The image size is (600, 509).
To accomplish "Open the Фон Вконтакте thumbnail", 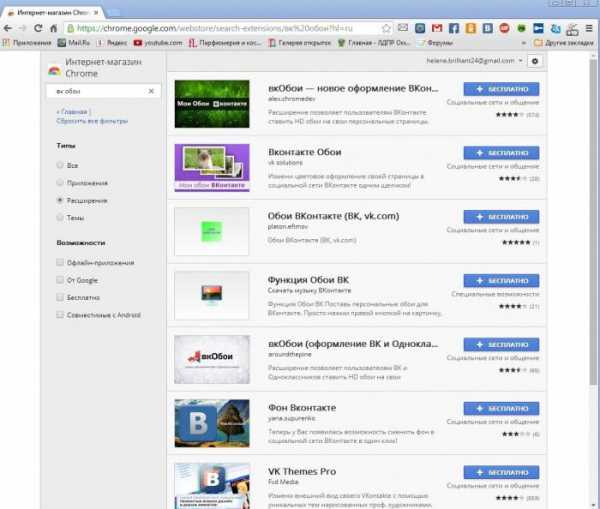I will point(212,423).
